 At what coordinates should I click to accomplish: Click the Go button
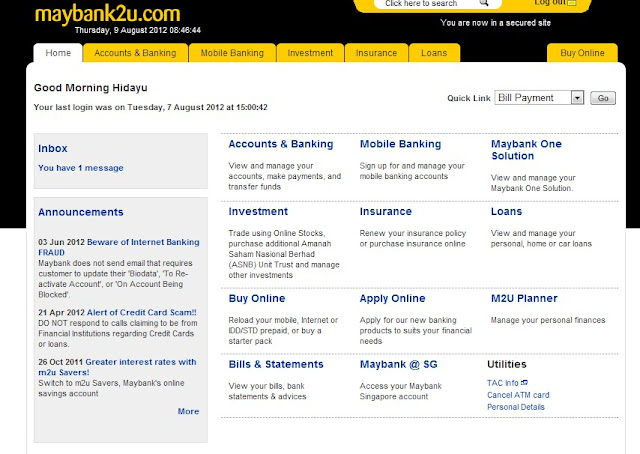[x=603, y=98]
